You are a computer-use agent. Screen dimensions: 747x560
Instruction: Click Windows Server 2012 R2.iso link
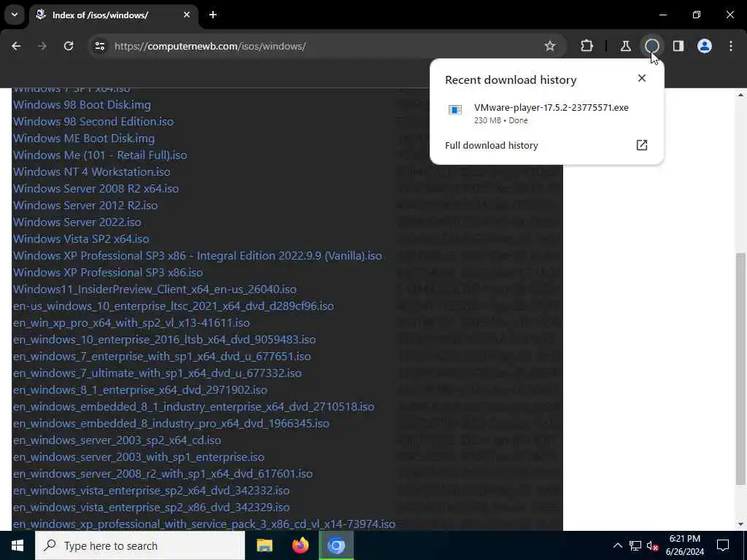point(85,205)
